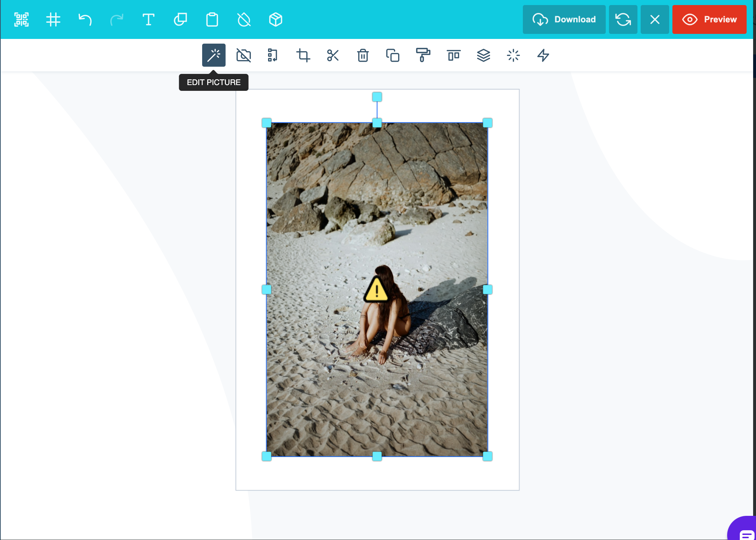Open the layers stack icon
The height and width of the screenshot is (540, 756).
pyautogui.click(x=484, y=55)
